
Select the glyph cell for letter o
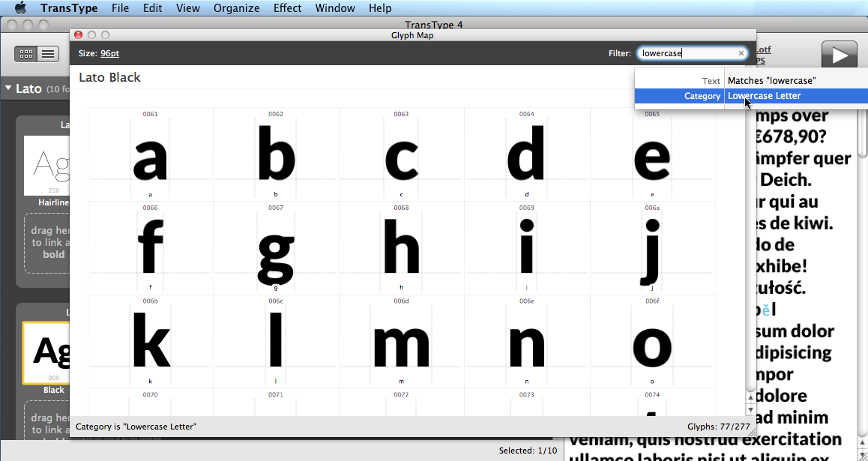pyautogui.click(x=652, y=342)
